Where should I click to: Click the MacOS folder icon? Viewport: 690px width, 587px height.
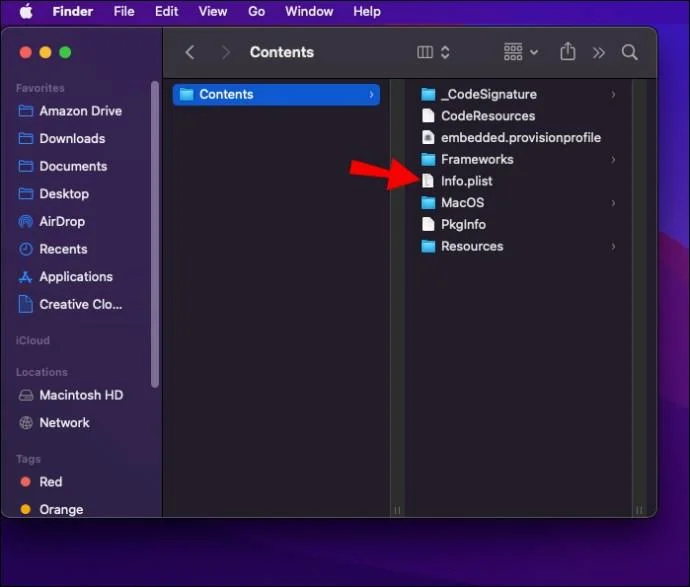click(x=428, y=203)
